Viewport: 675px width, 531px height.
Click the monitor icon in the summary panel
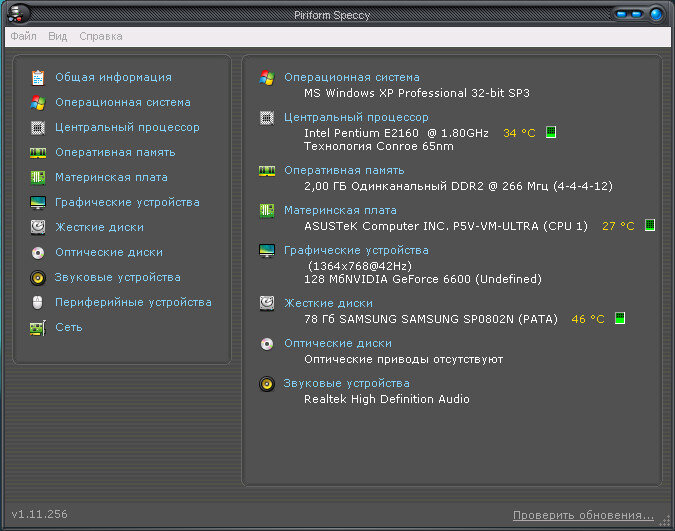(x=267, y=250)
